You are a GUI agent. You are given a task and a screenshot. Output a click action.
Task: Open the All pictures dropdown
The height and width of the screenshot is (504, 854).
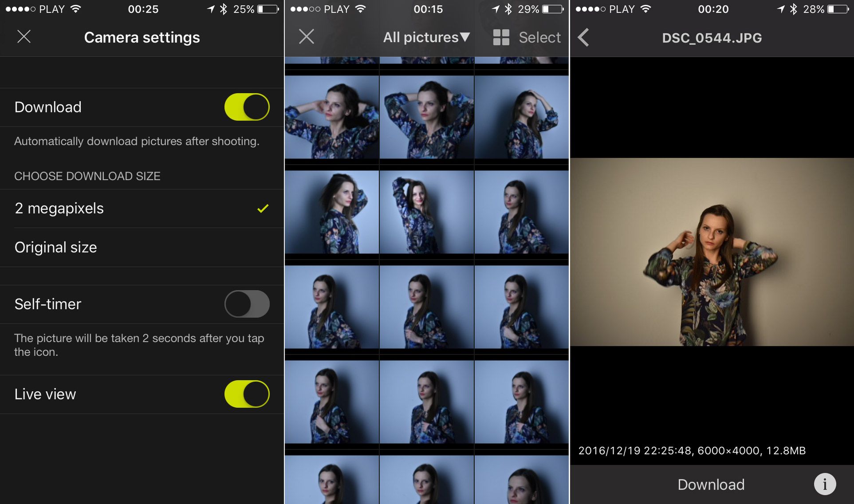[x=426, y=37]
